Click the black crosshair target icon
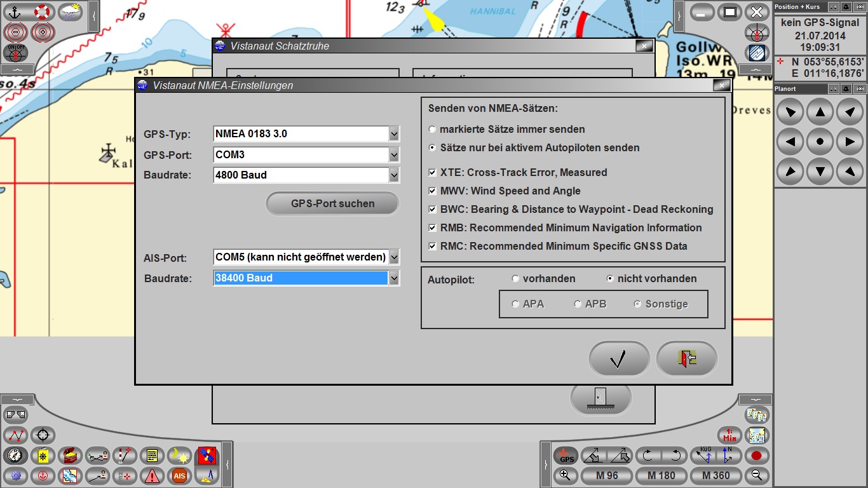 (x=43, y=435)
